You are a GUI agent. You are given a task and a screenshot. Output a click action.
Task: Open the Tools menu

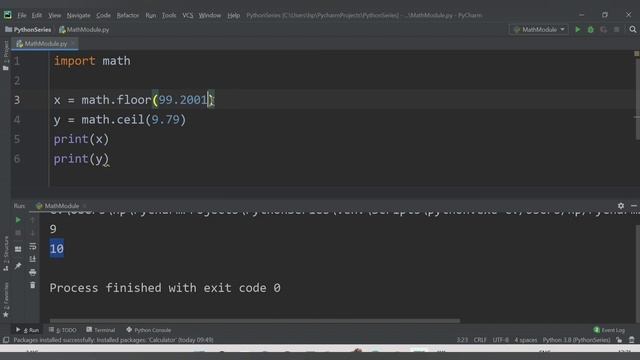coord(169,15)
